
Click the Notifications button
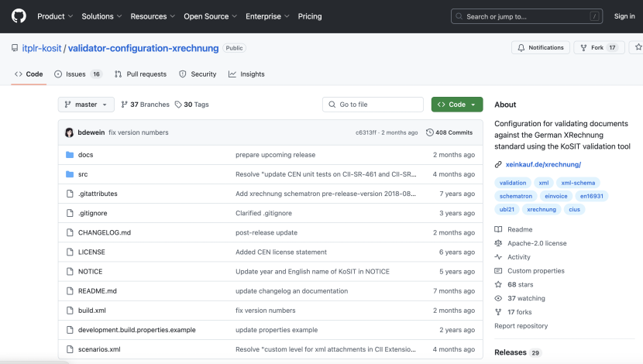(x=541, y=47)
